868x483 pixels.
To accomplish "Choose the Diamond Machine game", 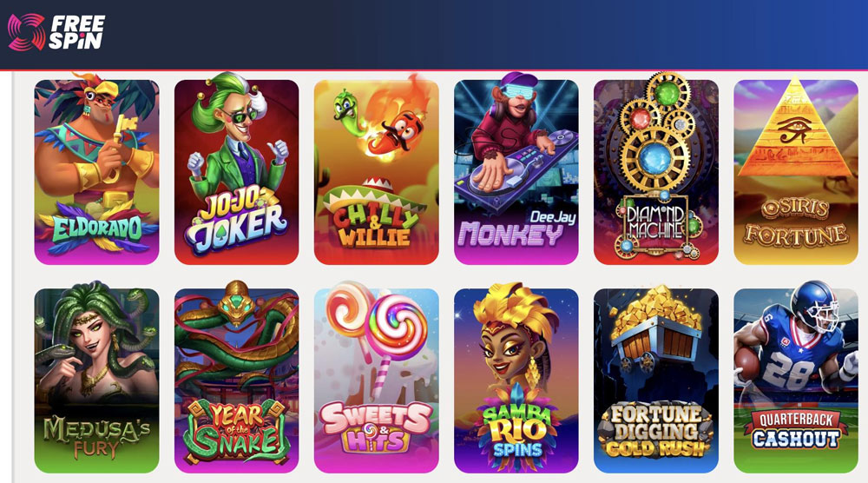I will (656, 172).
